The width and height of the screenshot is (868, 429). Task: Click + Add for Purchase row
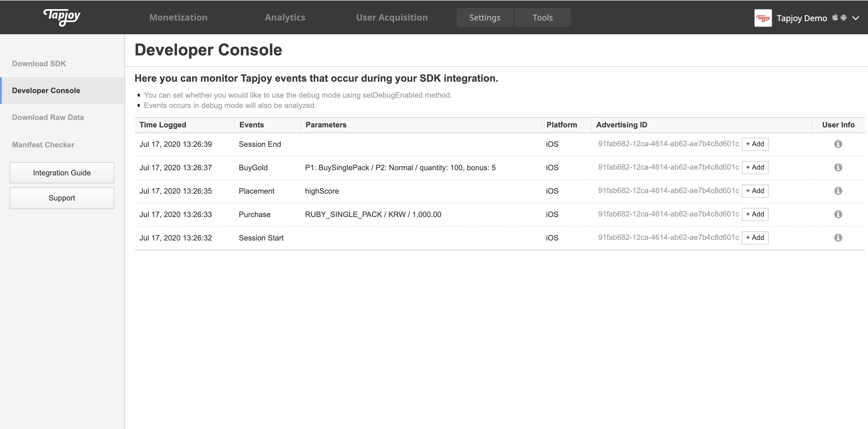[x=755, y=214]
